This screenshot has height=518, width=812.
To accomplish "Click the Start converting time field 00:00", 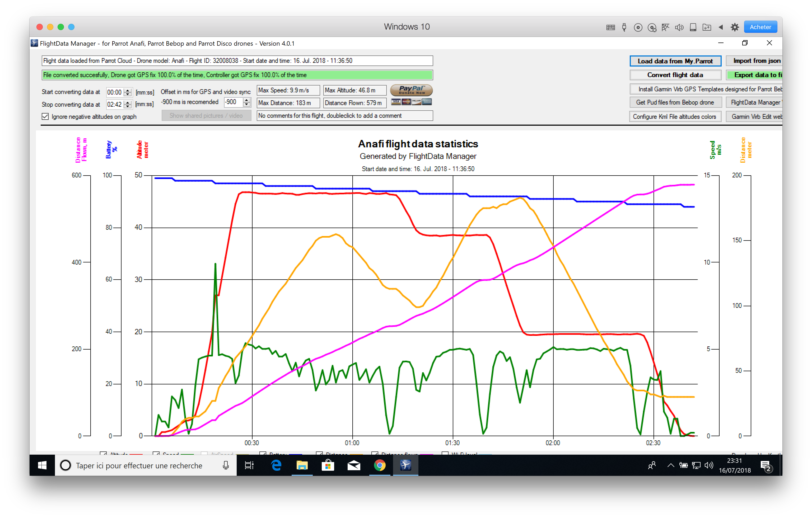I will 115,92.
